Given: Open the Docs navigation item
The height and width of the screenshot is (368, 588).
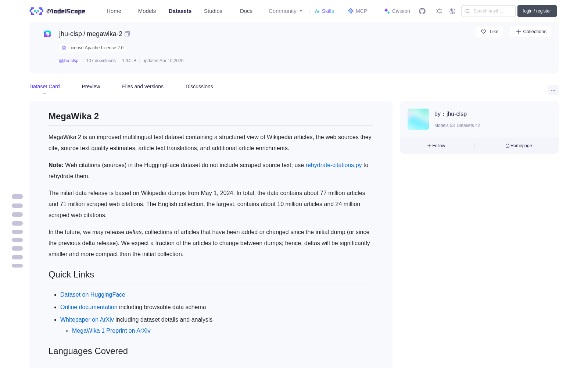Looking at the screenshot, I should click(246, 11).
